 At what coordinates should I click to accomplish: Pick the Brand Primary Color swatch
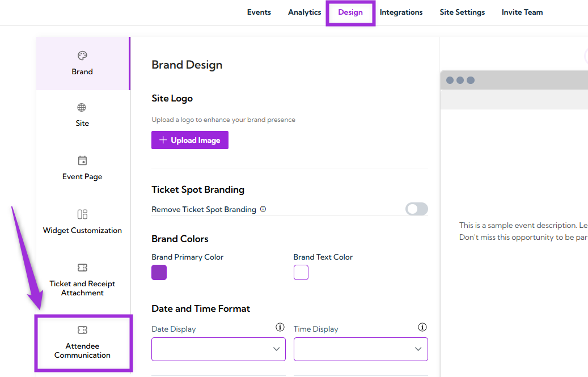pos(159,273)
